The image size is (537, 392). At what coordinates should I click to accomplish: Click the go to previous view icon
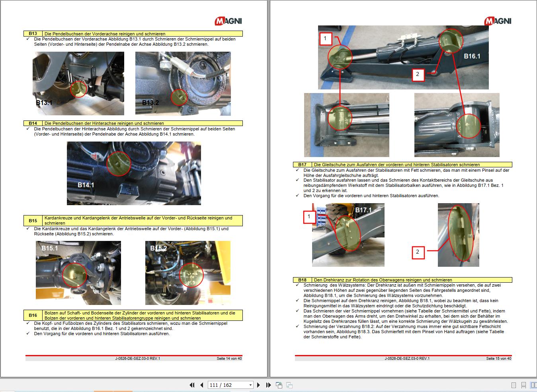tap(279, 385)
